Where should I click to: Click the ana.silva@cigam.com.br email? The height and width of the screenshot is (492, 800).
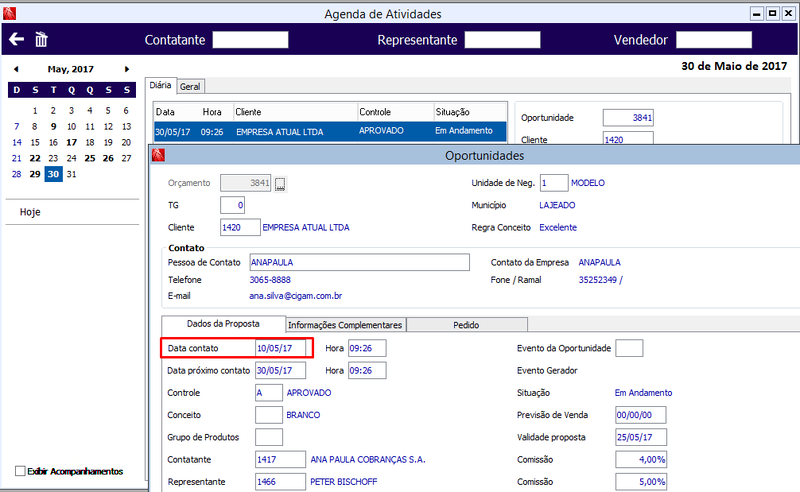tap(295, 296)
